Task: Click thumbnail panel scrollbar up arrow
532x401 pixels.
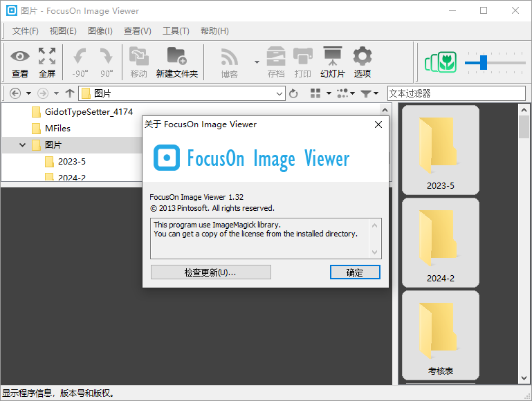Action: click(524, 110)
